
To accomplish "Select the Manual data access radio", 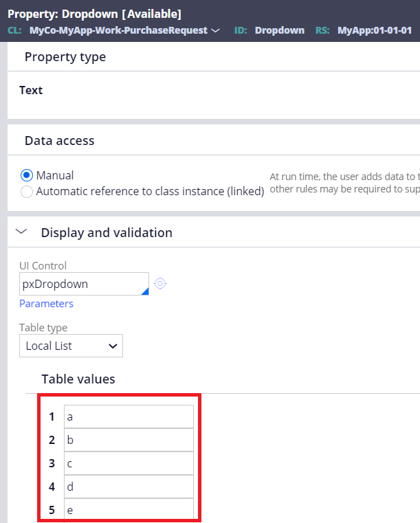I will (x=27, y=175).
